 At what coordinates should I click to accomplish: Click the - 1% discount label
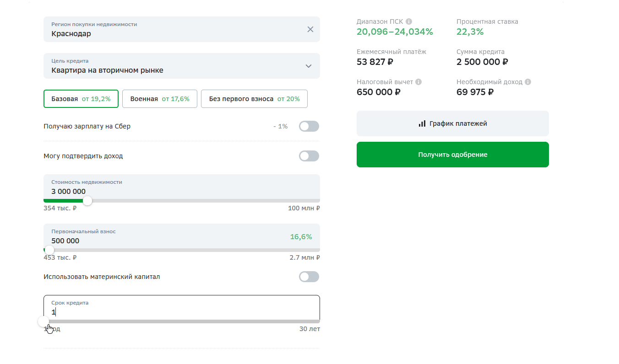click(280, 126)
